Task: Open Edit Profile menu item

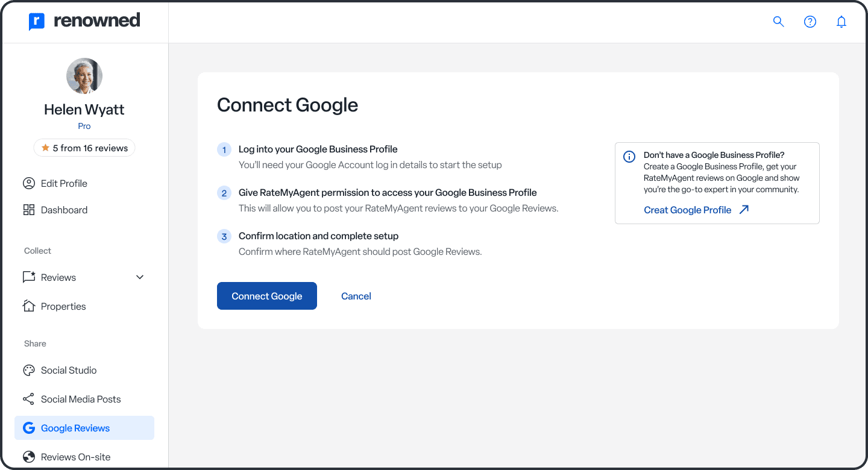Action: [84, 183]
